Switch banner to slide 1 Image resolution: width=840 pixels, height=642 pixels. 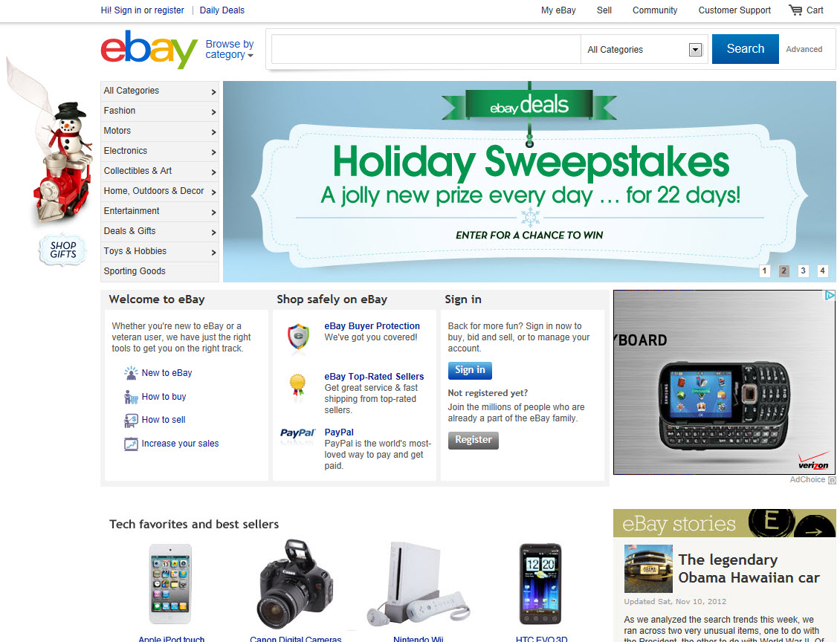tap(764, 271)
